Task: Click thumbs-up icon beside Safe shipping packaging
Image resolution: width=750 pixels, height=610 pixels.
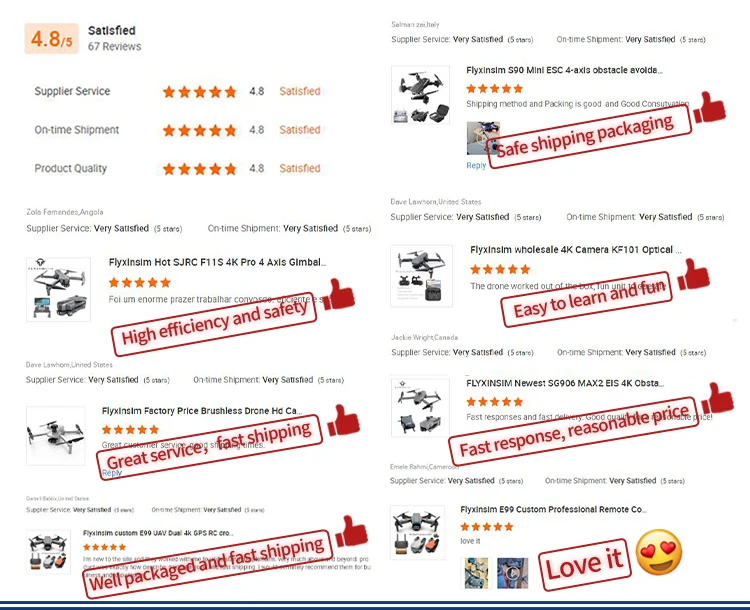Action: click(709, 108)
